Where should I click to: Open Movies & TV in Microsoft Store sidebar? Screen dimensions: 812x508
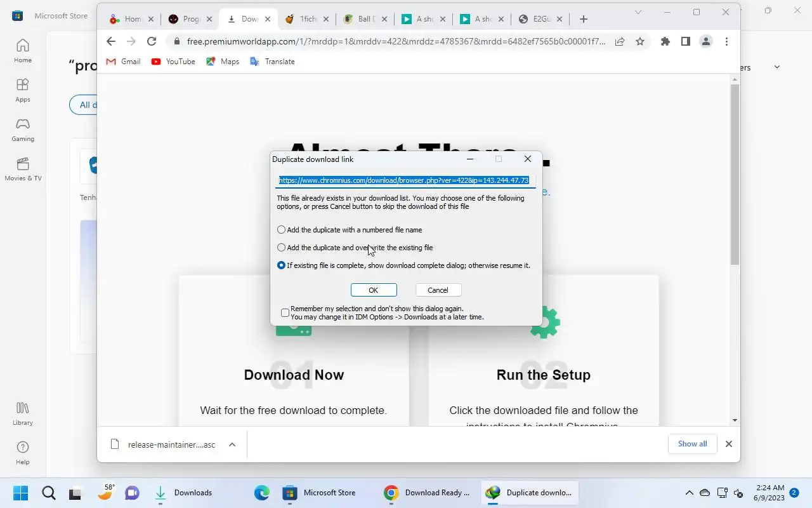[x=23, y=169]
